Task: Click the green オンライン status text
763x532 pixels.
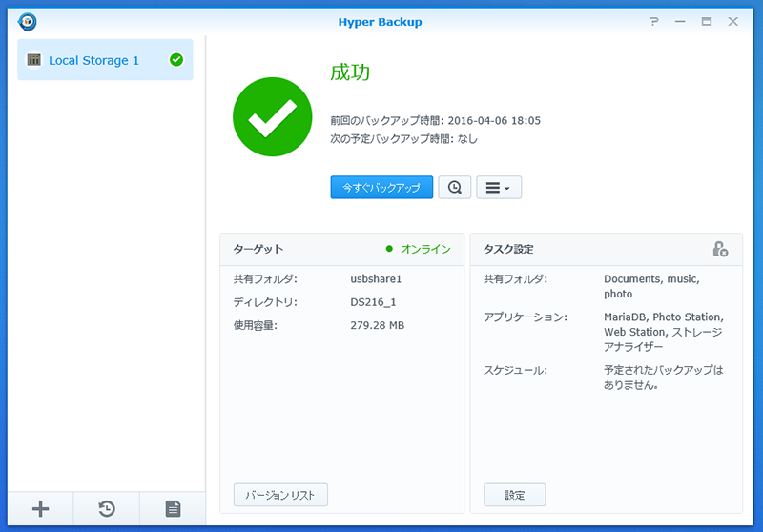Action: pos(425,249)
